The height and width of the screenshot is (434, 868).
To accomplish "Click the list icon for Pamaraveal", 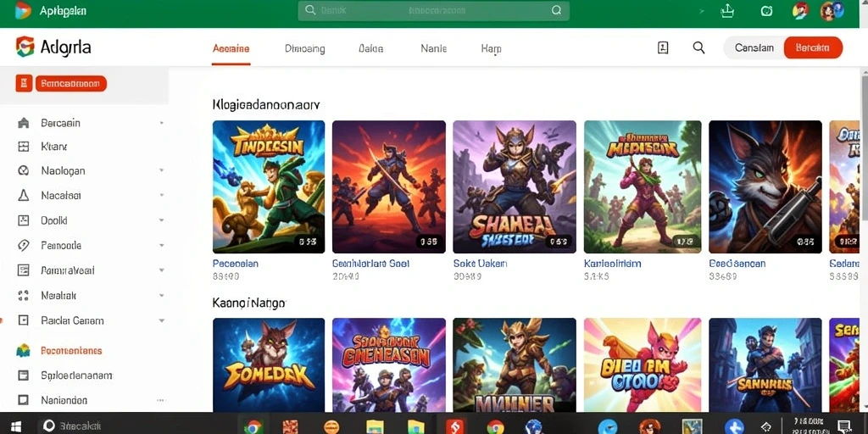I will point(23,270).
